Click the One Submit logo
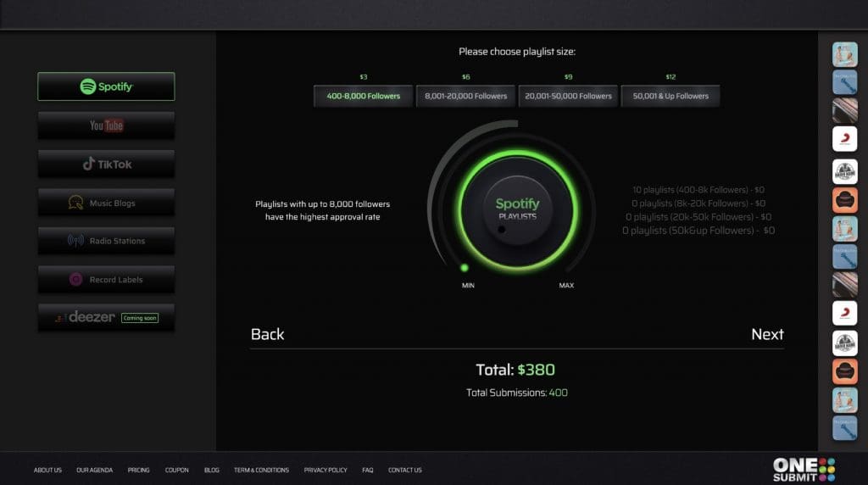 pyautogui.click(x=804, y=470)
